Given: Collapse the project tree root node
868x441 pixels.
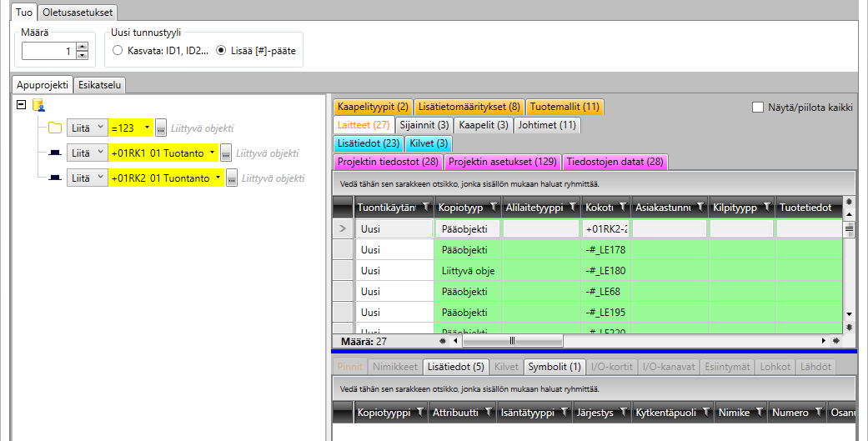Looking at the screenshot, I should (x=21, y=105).
